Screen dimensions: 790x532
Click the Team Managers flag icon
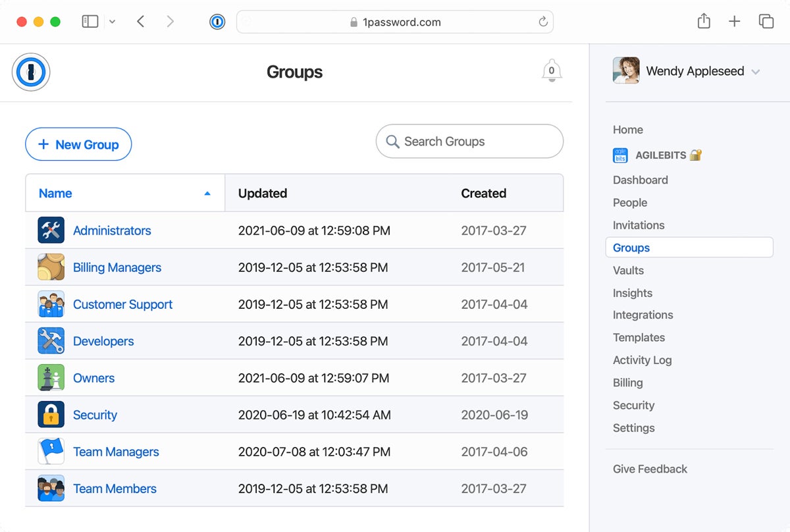51,452
